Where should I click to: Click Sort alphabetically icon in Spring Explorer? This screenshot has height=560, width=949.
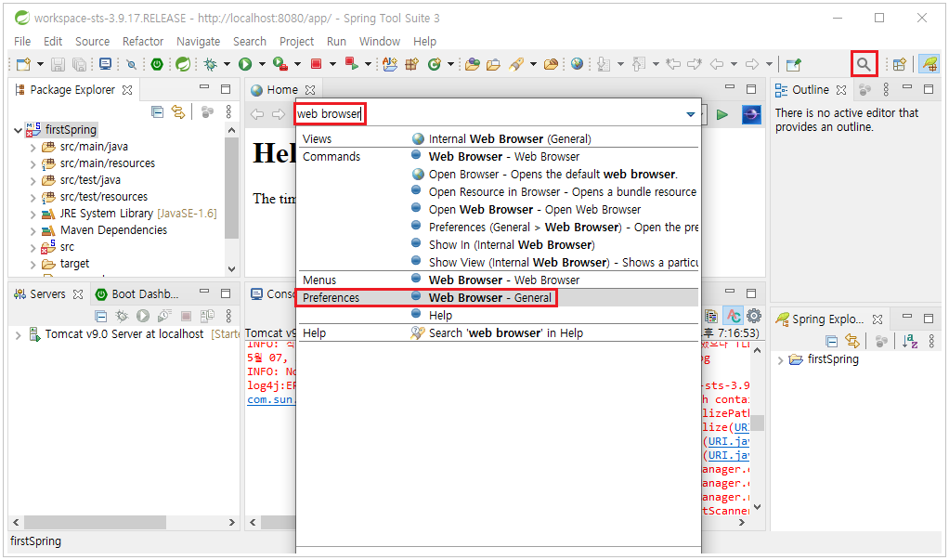(x=910, y=342)
